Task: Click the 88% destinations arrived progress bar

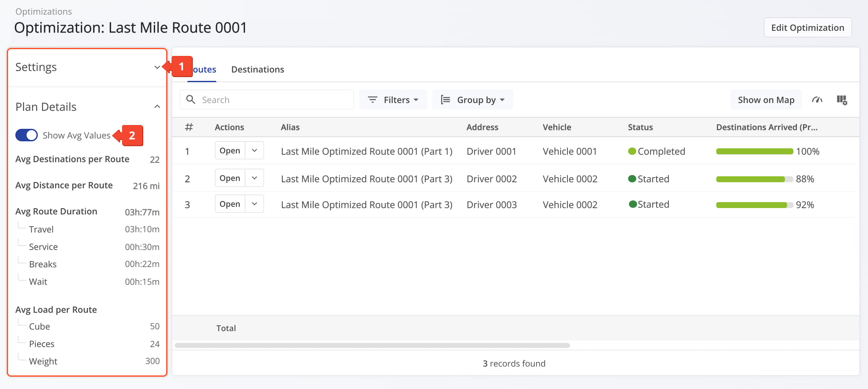Action: pyautogui.click(x=754, y=179)
